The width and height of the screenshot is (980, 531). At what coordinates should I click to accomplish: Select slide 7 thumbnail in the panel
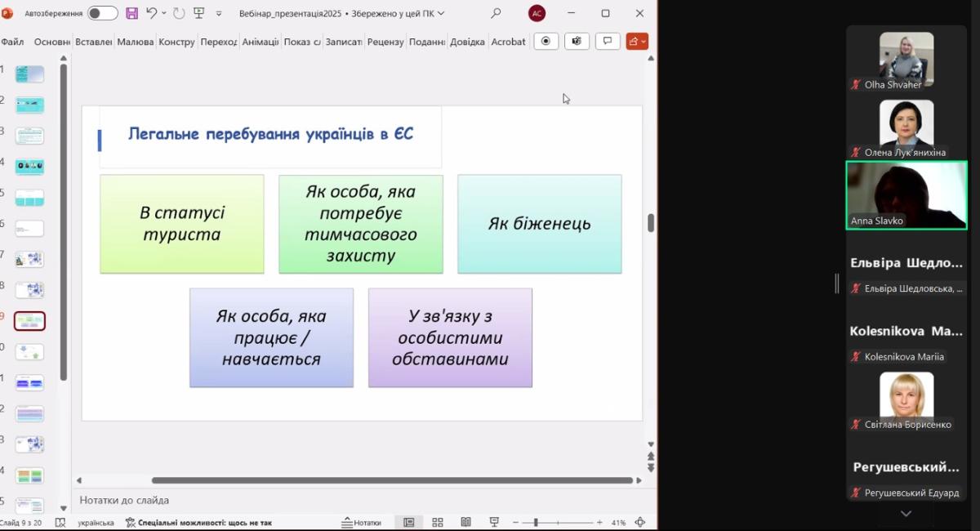[x=29, y=260]
